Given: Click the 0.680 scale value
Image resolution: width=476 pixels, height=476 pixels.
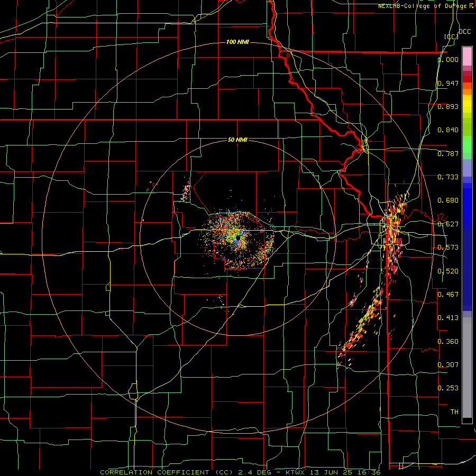Looking at the screenshot, I should (x=448, y=200).
